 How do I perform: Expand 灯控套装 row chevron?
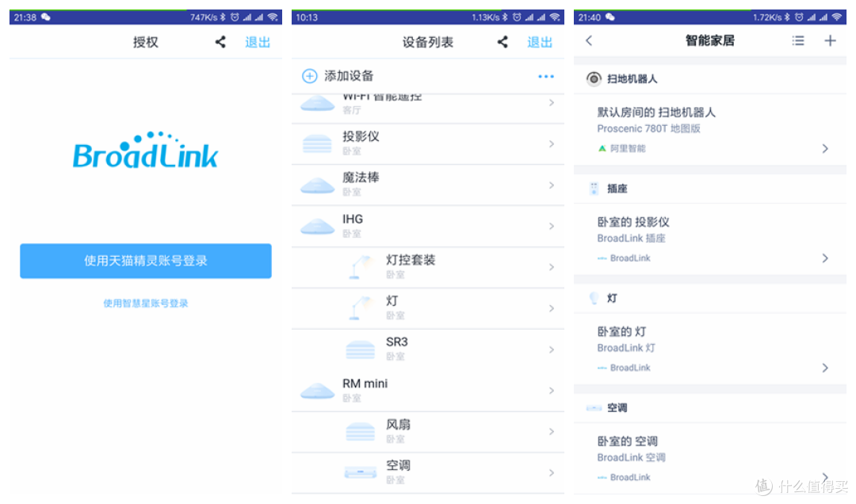(x=552, y=267)
